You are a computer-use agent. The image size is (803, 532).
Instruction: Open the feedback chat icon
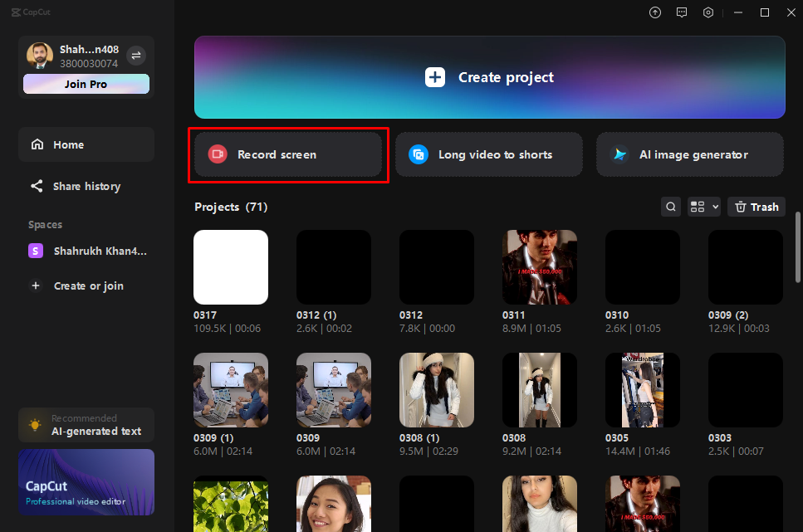coord(682,12)
